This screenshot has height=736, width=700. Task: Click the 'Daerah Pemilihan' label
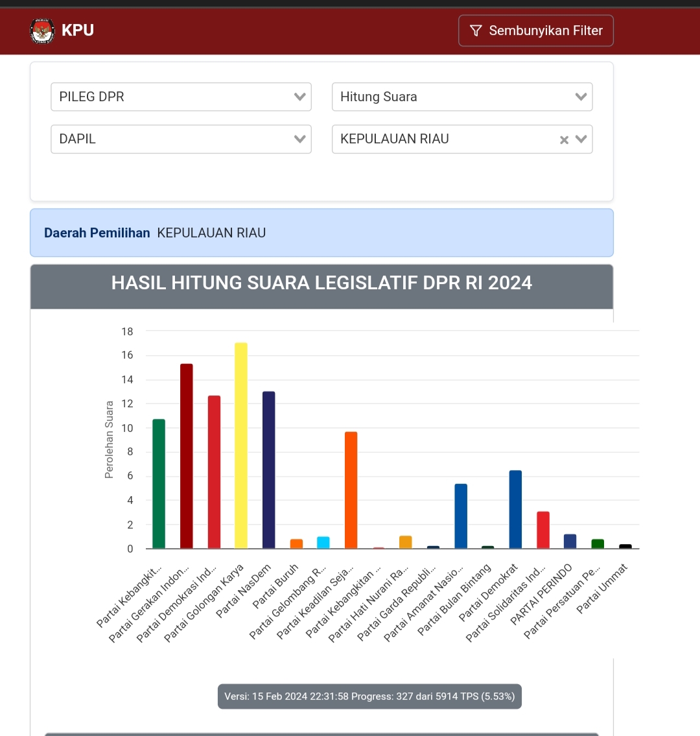pyautogui.click(x=97, y=233)
